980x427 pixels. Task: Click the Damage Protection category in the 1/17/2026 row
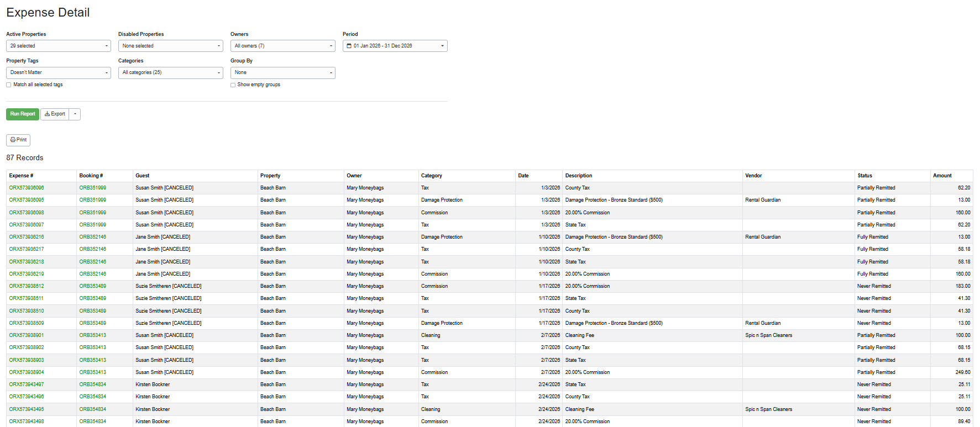pos(442,323)
